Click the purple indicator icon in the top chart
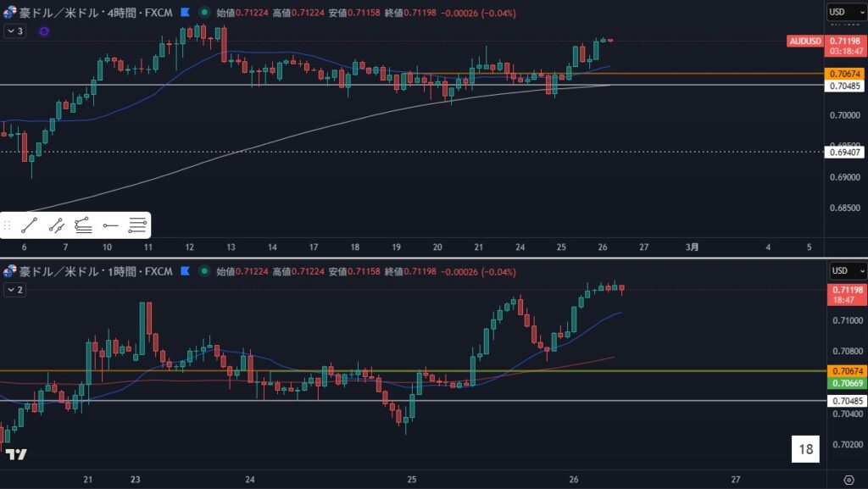The image size is (868, 489). tap(44, 31)
